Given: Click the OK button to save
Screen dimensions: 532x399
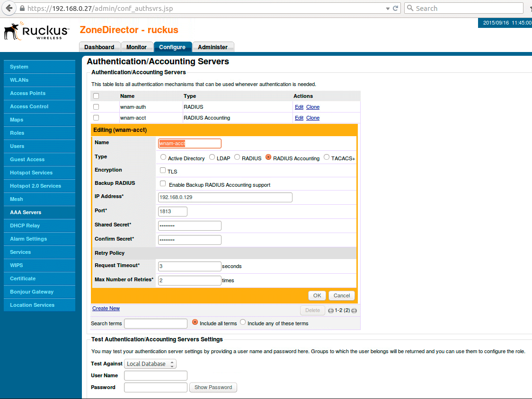Looking at the screenshot, I should coord(317,295).
